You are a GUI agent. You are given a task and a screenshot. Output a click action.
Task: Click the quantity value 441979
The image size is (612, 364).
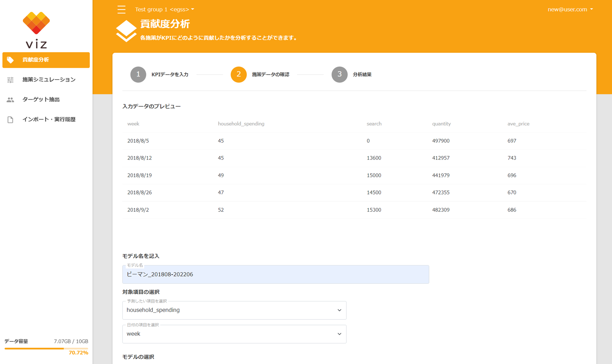(x=441, y=175)
